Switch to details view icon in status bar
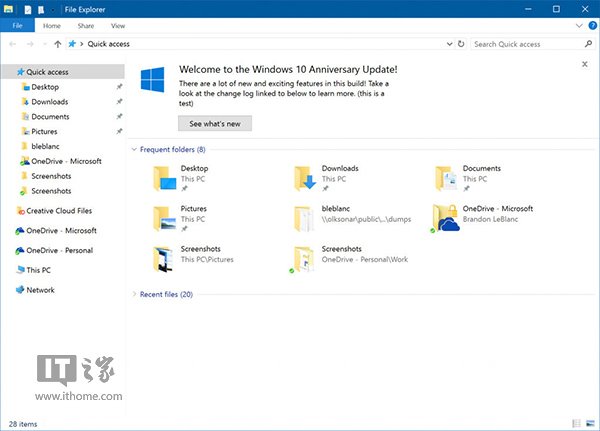600x431 pixels. (576, 423)
